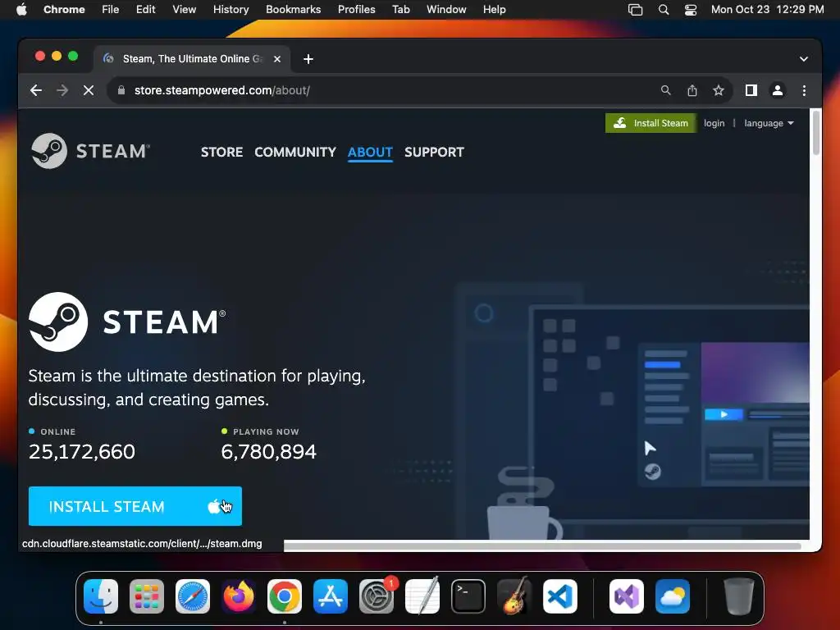Close the Steam tab
Viewport: 840px width, 630px height.
pos(277,59)
